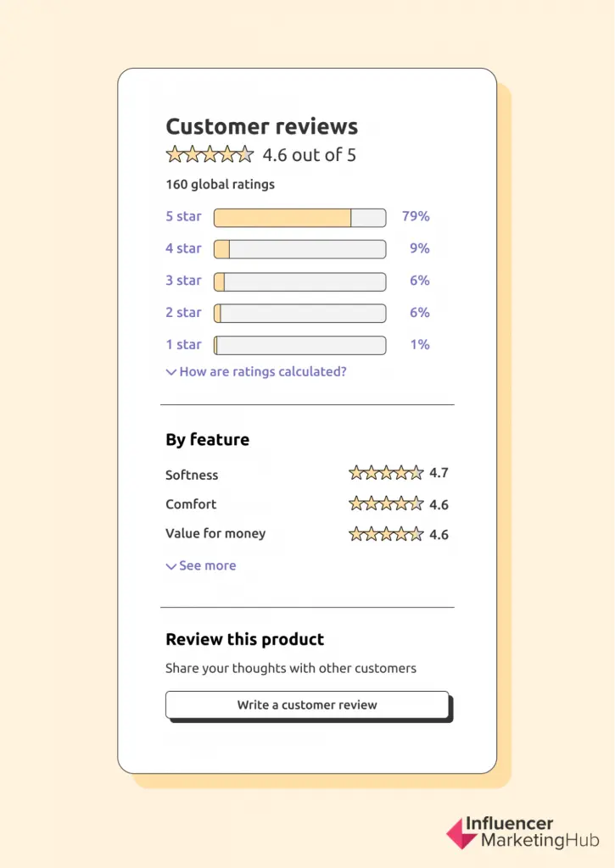Open the 5 star reviews link

click(x=183, y=216)
